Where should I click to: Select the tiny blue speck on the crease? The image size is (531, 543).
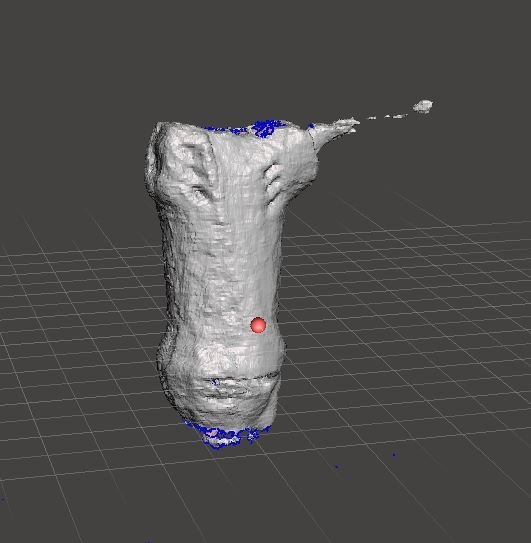pyautogui.click(x=214, y=382)
